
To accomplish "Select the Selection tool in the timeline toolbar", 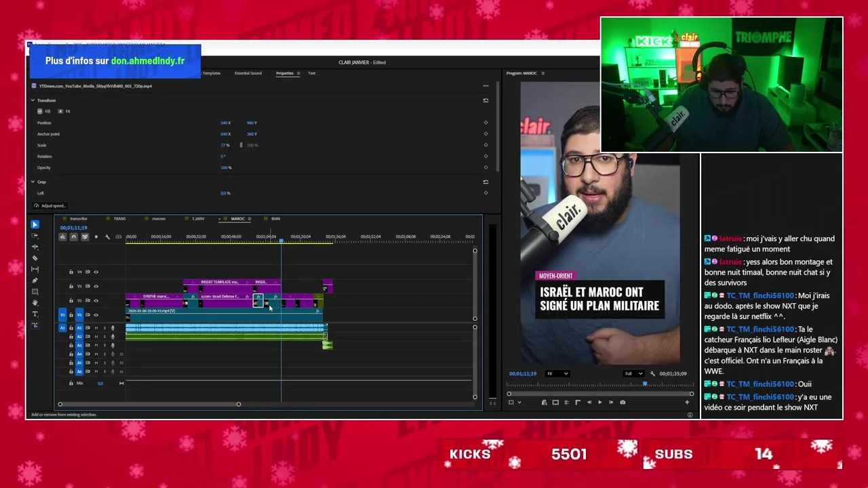I will 35,224.
